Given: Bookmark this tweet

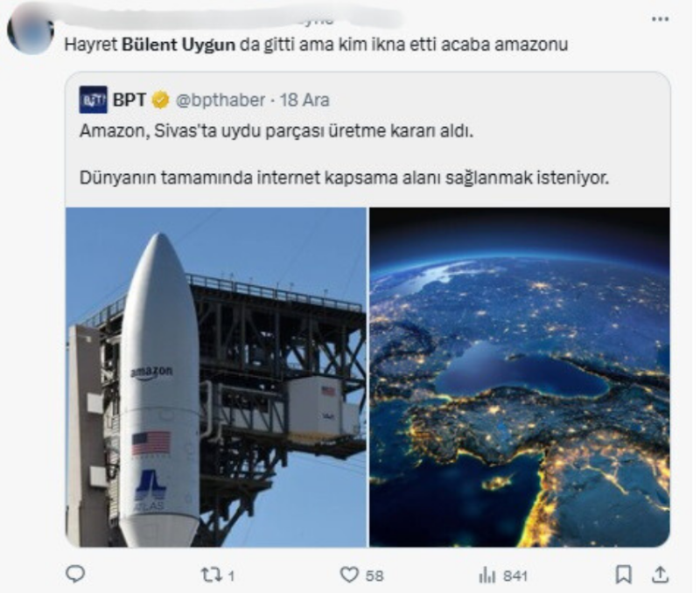Looking at the screenshot, I should 623,575.
